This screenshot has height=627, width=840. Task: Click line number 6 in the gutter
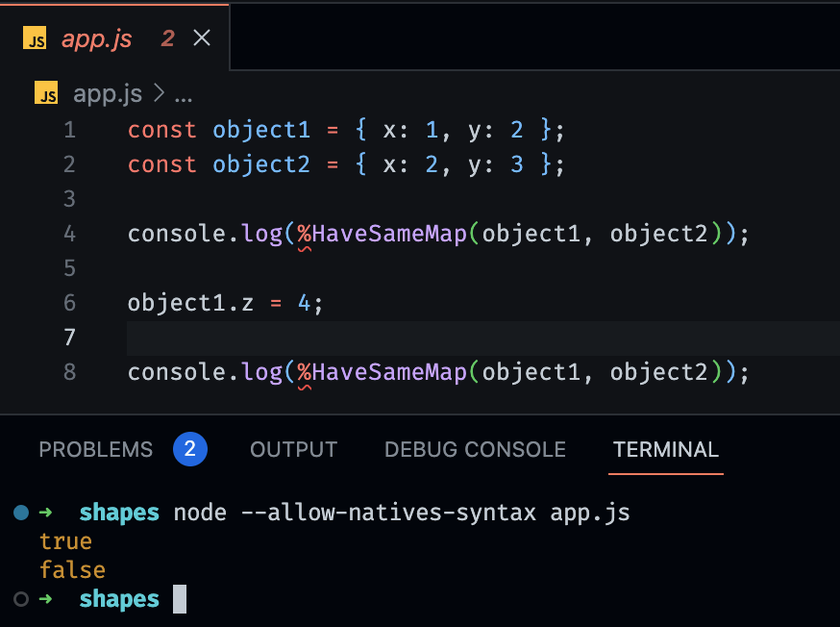pos(68,302)
